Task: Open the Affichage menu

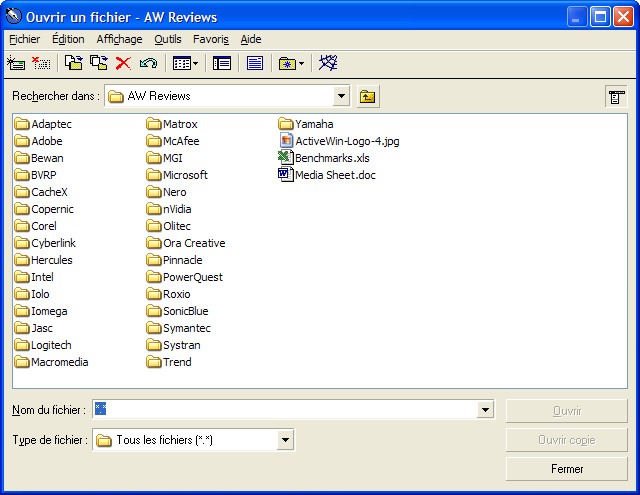Action: pyautogui.click(x=119, y=39)
